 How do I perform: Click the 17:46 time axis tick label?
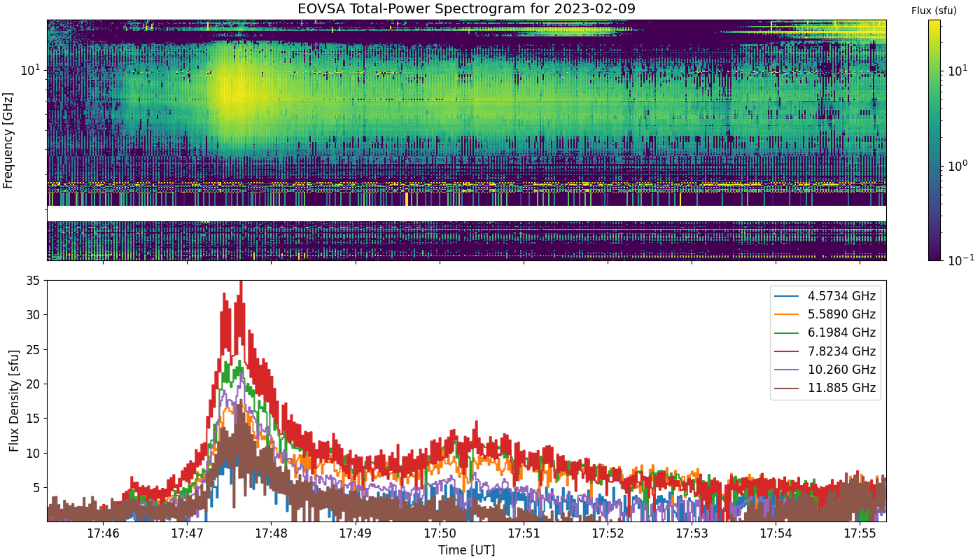point(103,533)
